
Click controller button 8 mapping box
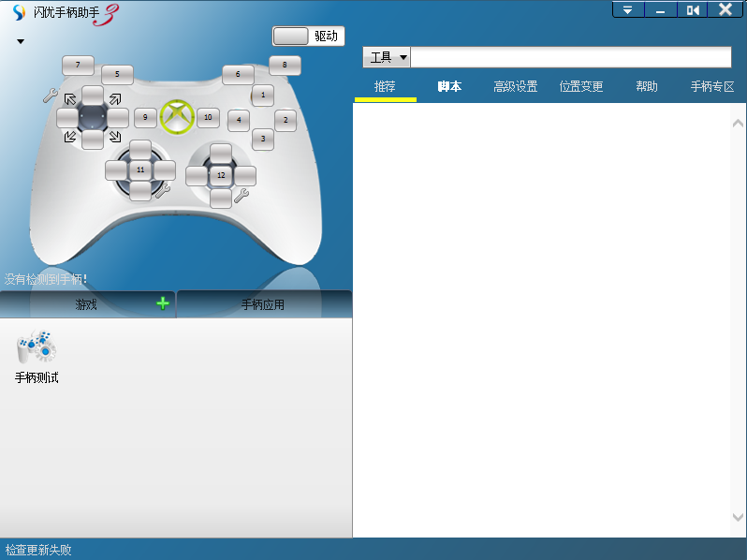coord(285,66)
